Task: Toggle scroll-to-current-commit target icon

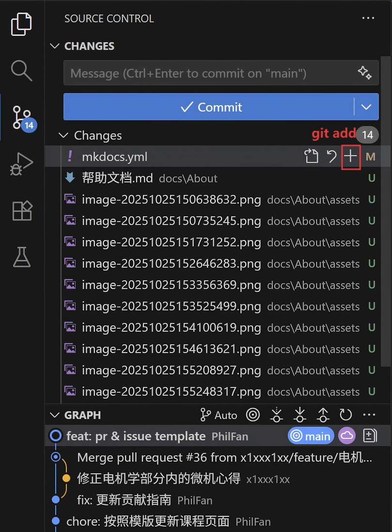Action: (252, 415)
